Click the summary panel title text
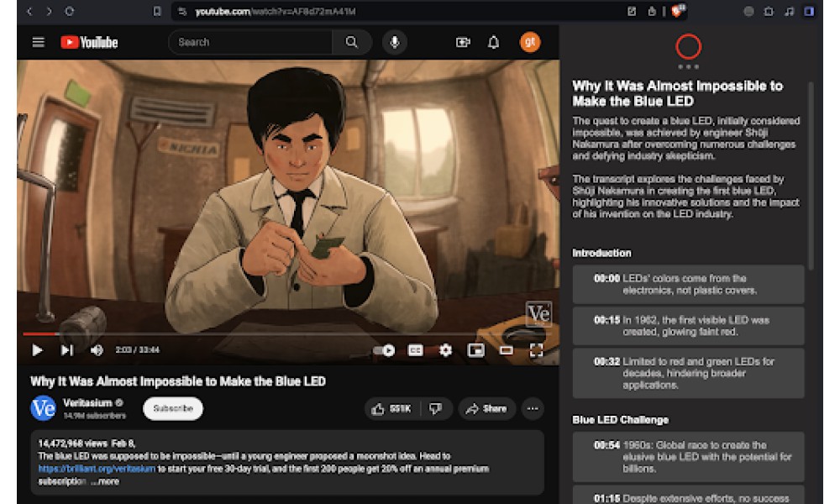The image size is (840, 504). click(678, 94)
